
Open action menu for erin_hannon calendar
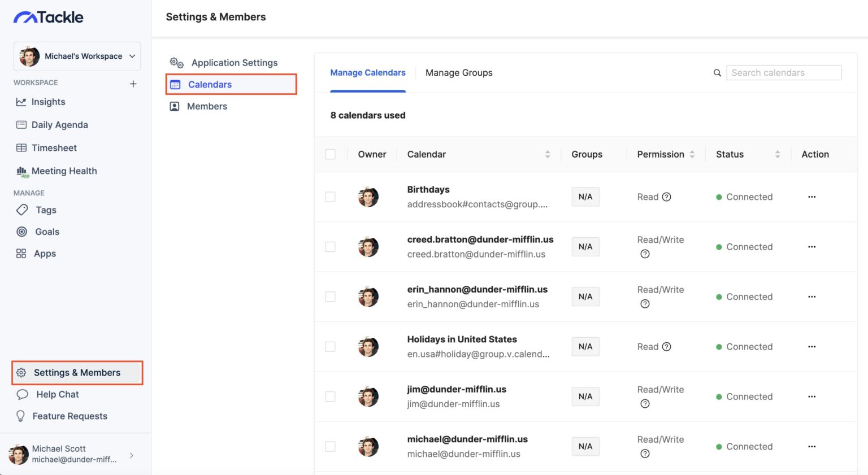(812, 297)
